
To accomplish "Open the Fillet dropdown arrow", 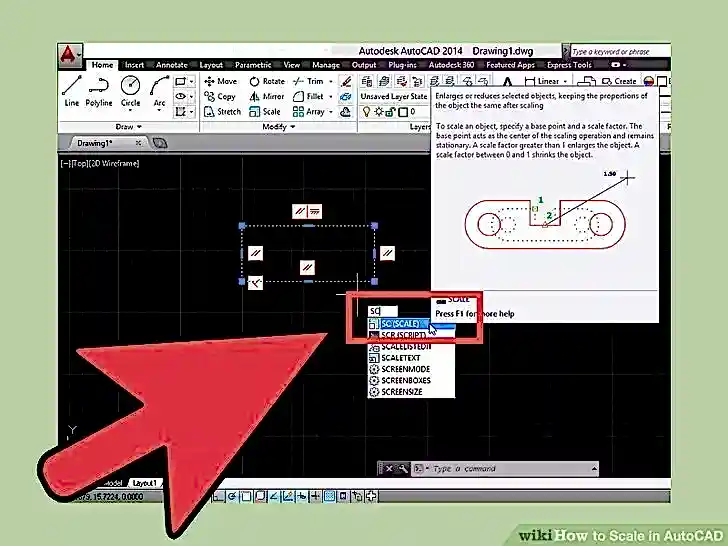I will click(x=331, y=97).
